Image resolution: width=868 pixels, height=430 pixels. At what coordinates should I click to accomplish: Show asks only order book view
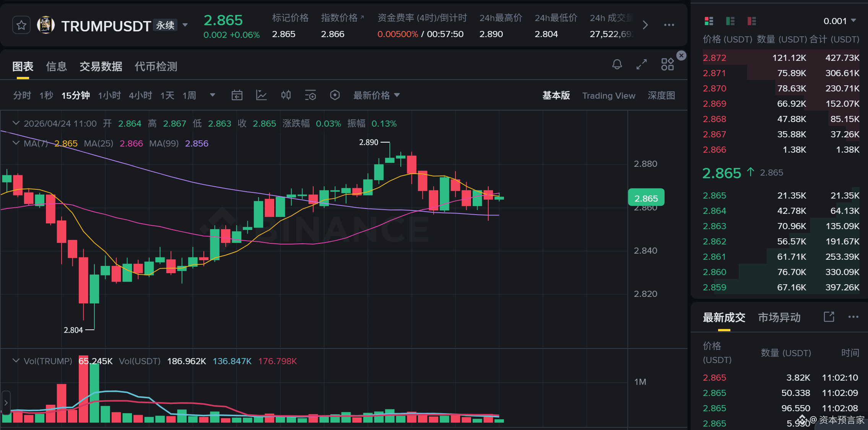click(x=751, y=21)
